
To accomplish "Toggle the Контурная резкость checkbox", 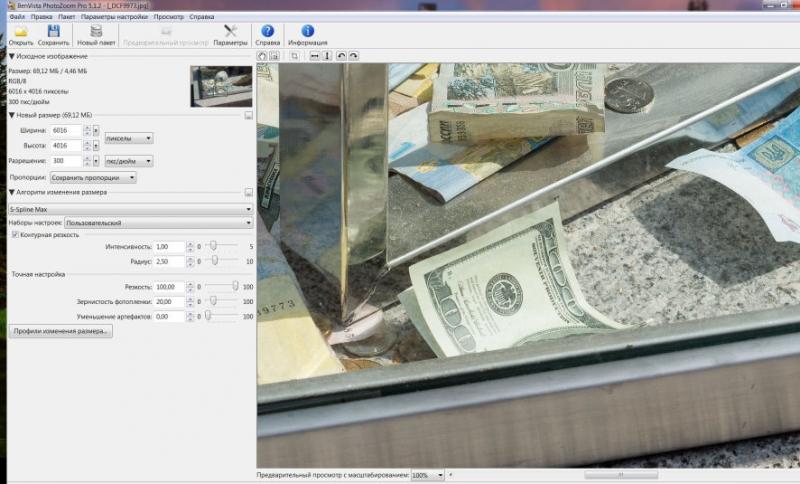I will pyautogui.click(x=15, y=235).
